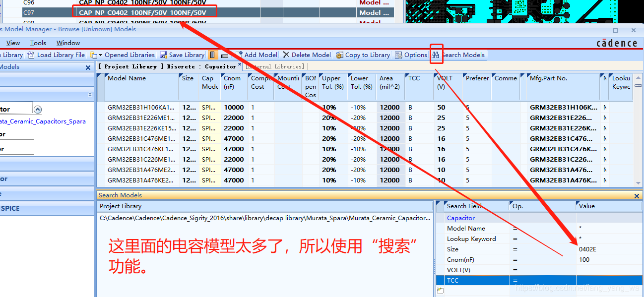Open the Options dialog from toolbar
Image resolution: width=644 pixels, height=297 pixels.
click(x=411, y=55)
